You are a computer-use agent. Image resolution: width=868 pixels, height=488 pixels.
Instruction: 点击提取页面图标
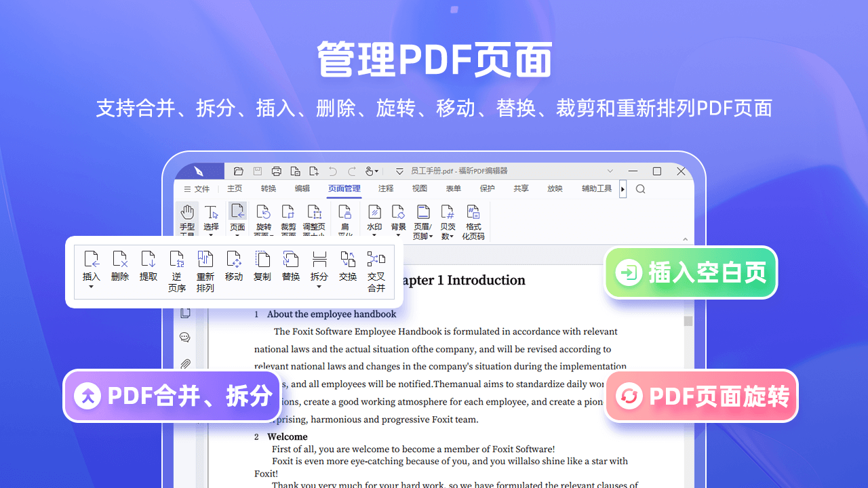[x=149, y=260]
